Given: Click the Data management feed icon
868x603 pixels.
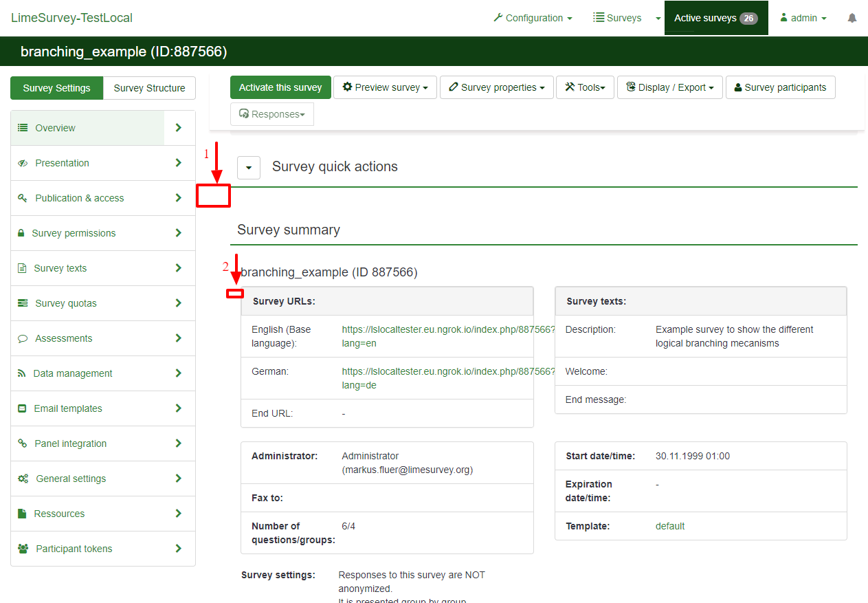Looking at the screenshot, I should [21, 373].
